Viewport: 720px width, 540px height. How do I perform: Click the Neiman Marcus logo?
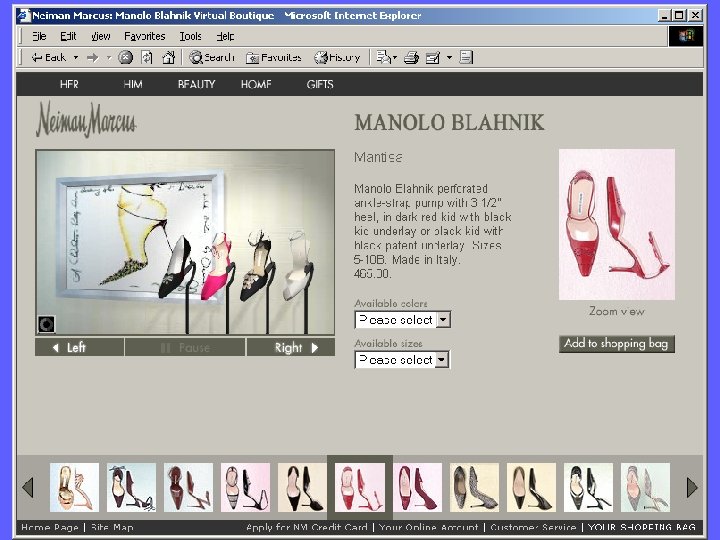86,119
